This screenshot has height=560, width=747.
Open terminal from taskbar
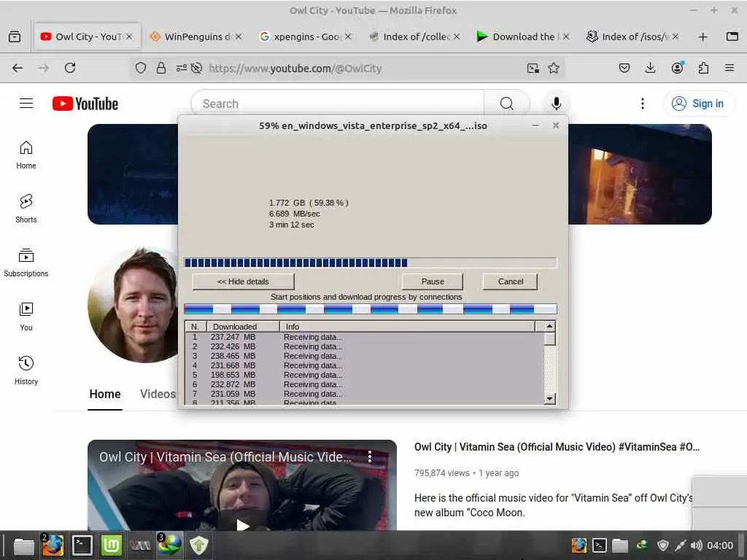(x=82, y=545)
